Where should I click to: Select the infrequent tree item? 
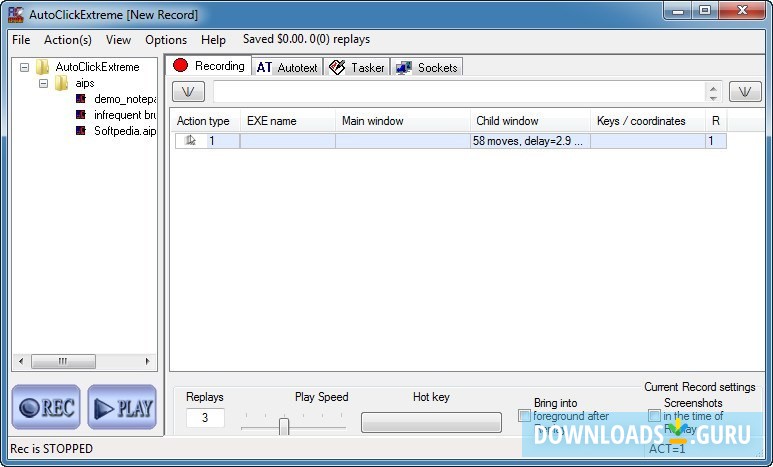click(125, 114)
